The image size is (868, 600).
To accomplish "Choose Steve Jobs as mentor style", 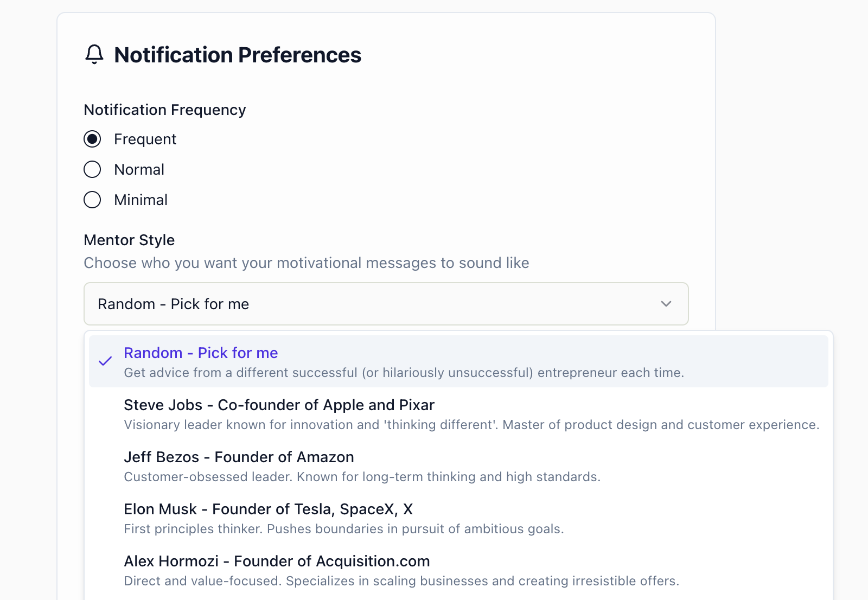I will coord(279,405).
